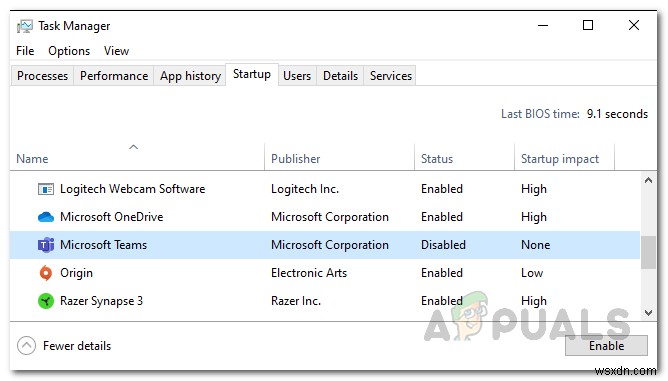Switch to the Services tab
The height and width of the screenshot is (381, 668).
pos(391,76)
